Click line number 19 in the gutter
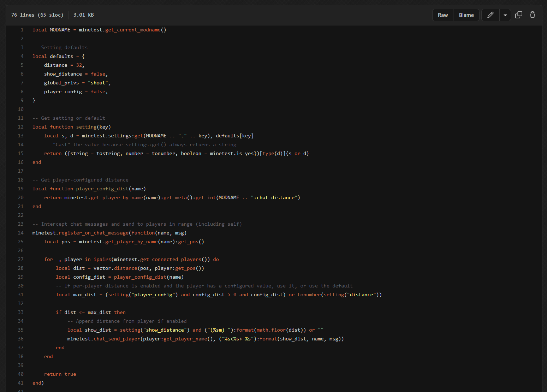Screen dimensions: 547x392 point(21,189)
